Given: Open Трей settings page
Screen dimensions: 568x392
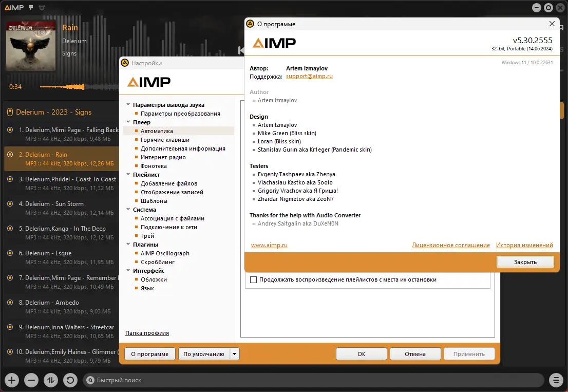Looking at the screenshot, I should 147,236.
